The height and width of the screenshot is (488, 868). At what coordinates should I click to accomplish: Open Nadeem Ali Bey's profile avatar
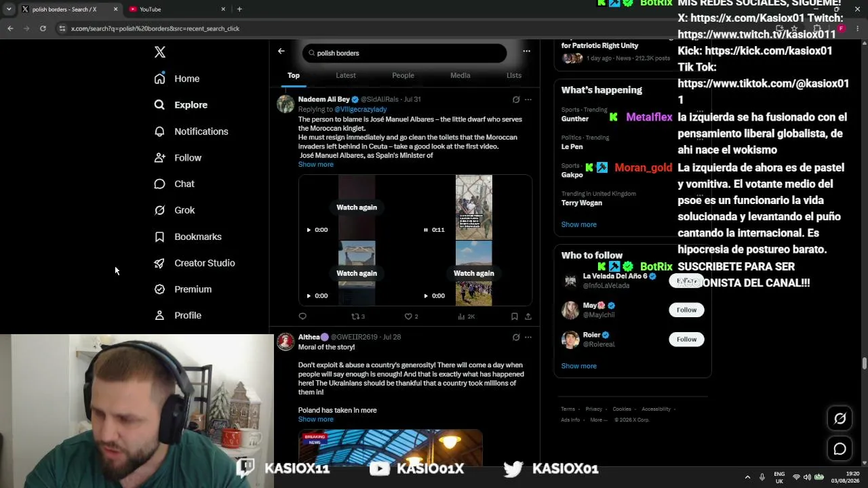[x=285, y=104]
